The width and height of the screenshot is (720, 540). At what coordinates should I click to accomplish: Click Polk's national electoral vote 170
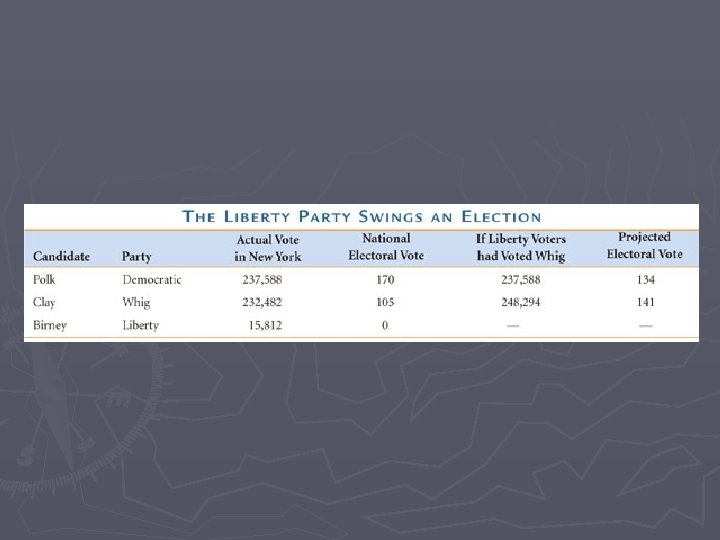pyautogui.click(x=385, y=280)
